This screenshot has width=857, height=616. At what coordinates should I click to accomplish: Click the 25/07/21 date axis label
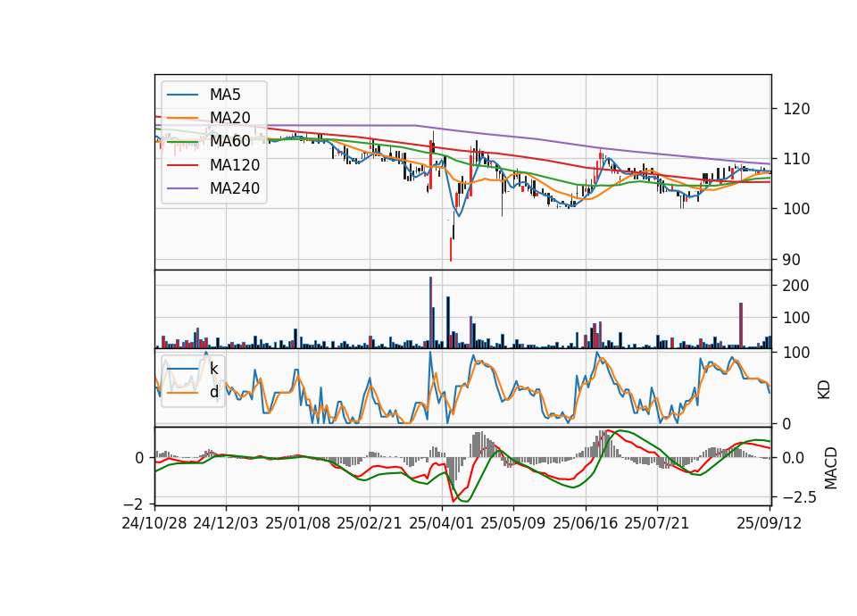pos(656,523)
